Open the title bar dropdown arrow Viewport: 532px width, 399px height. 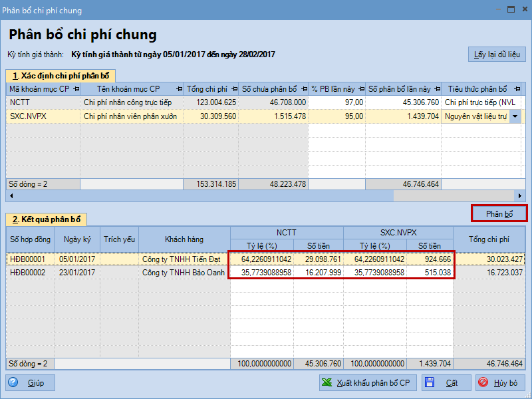(x=493, y=10)
